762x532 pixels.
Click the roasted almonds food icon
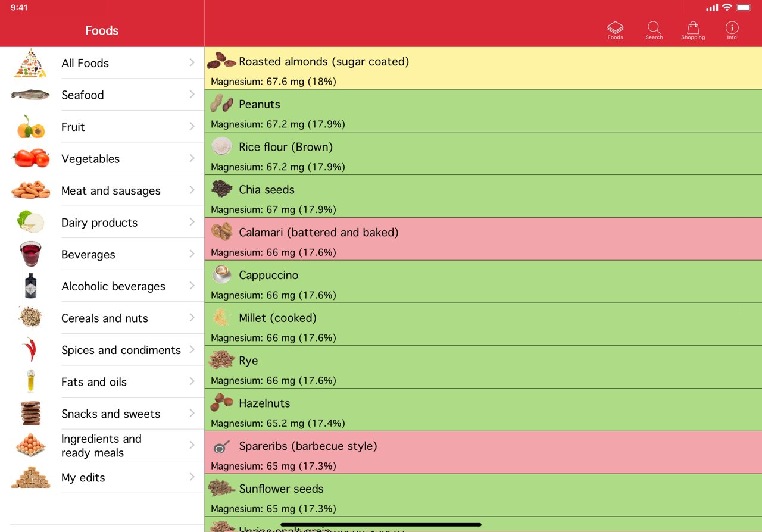click(221, 60)
